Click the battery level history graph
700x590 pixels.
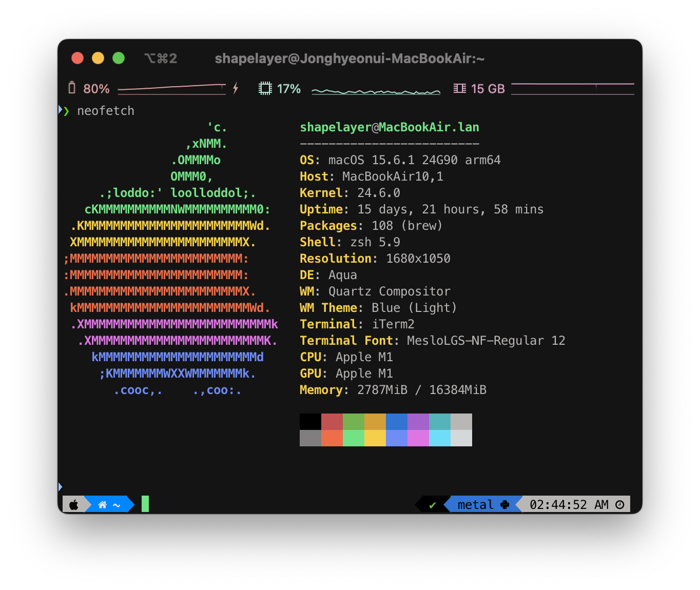[x=171, y=89]
